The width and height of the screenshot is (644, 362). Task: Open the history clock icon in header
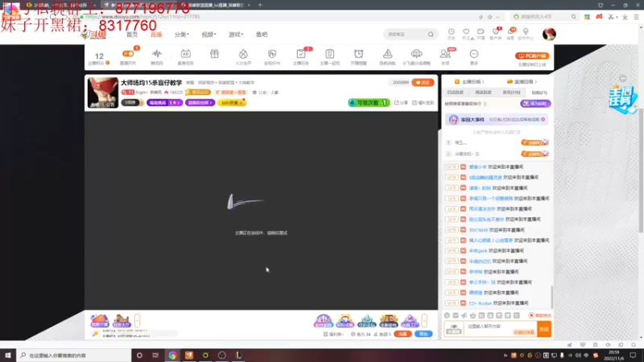point(452,31)
